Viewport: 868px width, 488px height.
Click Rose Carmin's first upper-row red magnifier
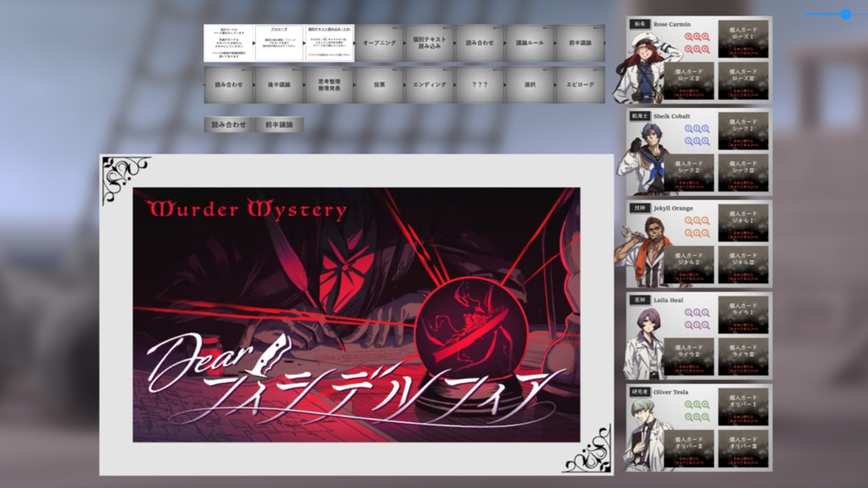coord(688,37)
